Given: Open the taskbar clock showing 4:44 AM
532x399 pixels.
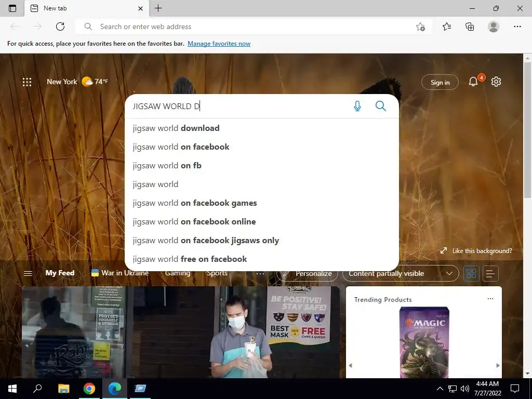Looking at the screenshot, I should [487, 389].
